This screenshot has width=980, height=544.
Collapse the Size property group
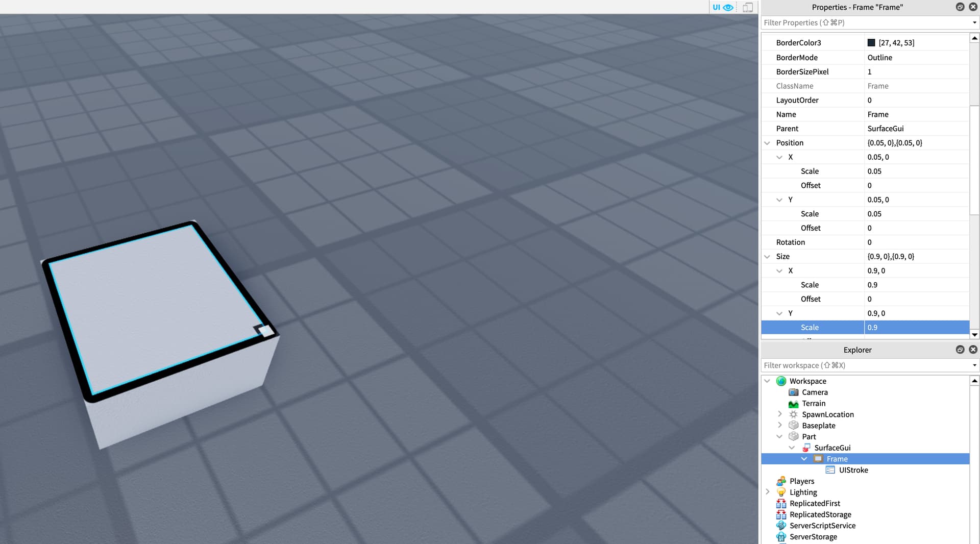point(767,257)
